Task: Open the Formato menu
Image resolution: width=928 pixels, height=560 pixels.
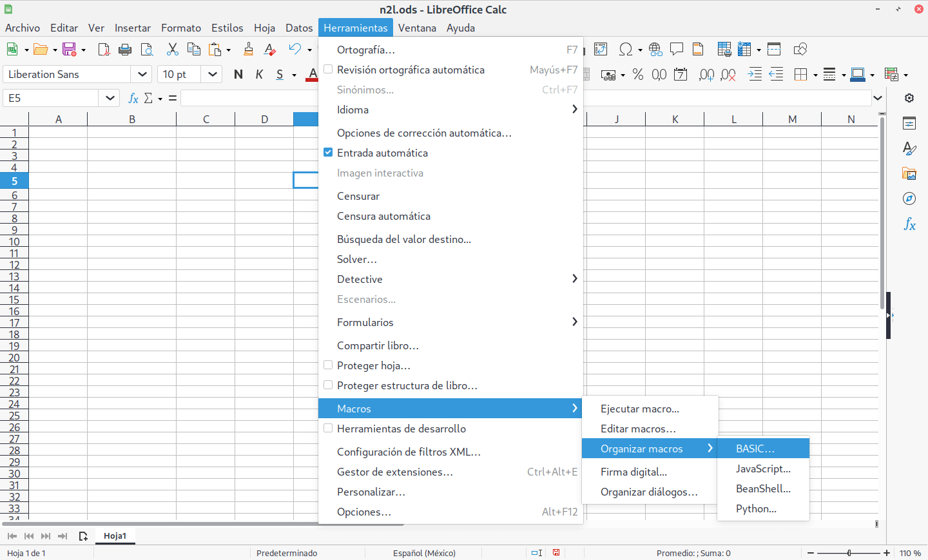Action: 181,28
